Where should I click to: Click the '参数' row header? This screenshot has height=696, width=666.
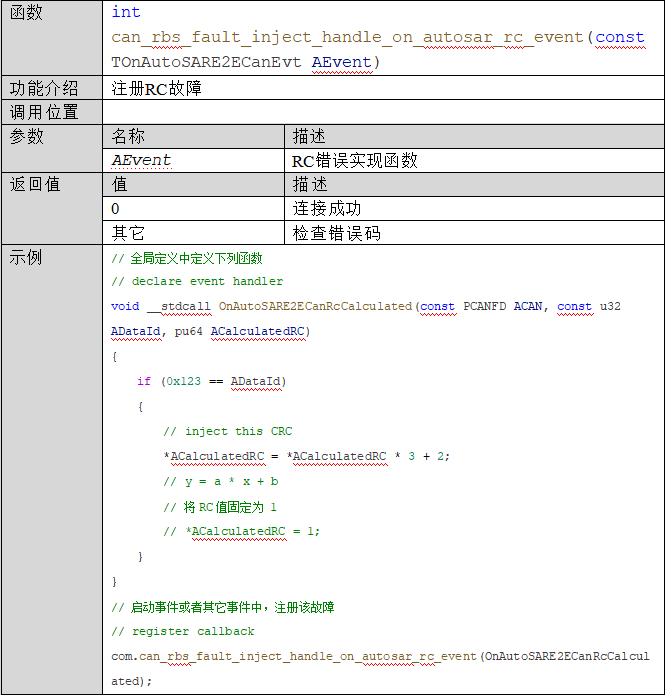click(x=52, y=148)
